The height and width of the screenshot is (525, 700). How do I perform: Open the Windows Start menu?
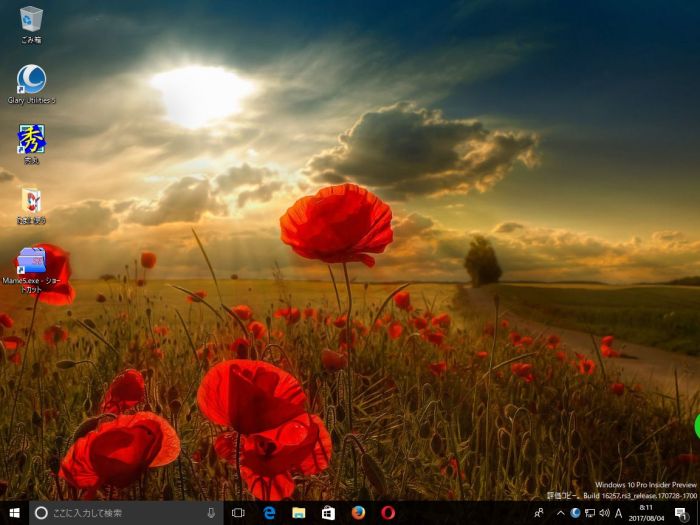pyautogui.click(x=14, y=512)
